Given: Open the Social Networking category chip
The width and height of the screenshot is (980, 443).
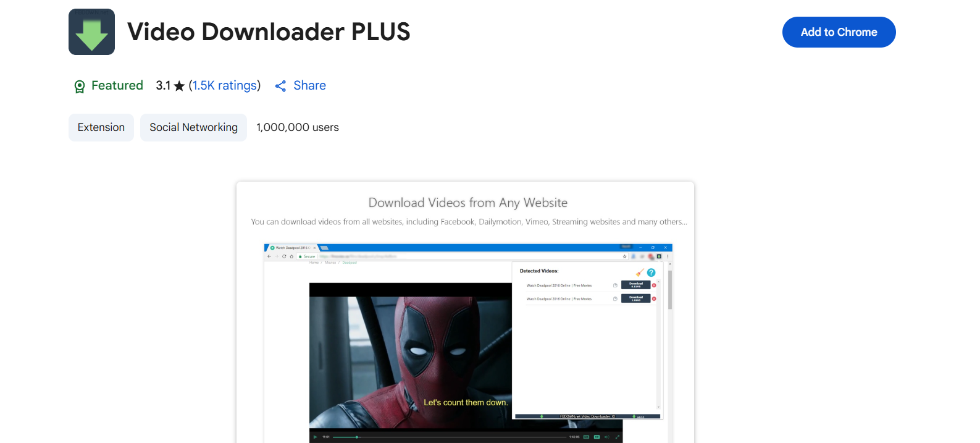Looking at the screenshot, I should click(193, 127).
